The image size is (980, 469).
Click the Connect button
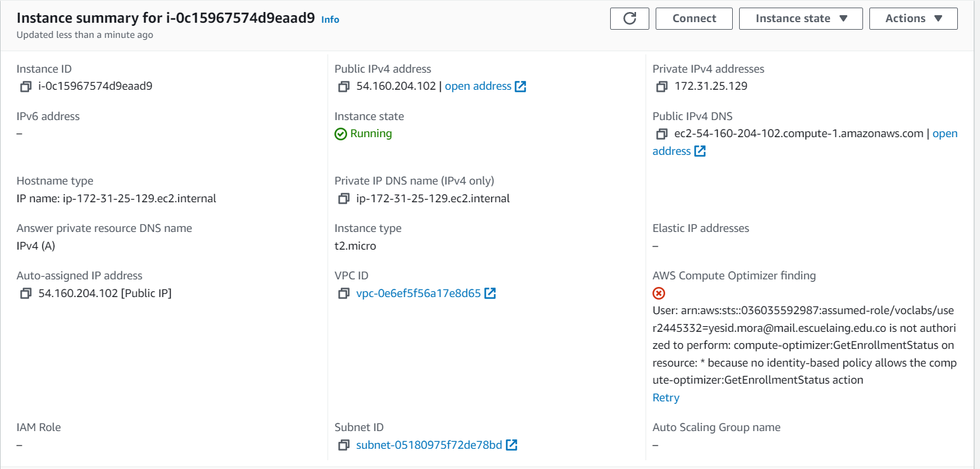coord(694,18)
